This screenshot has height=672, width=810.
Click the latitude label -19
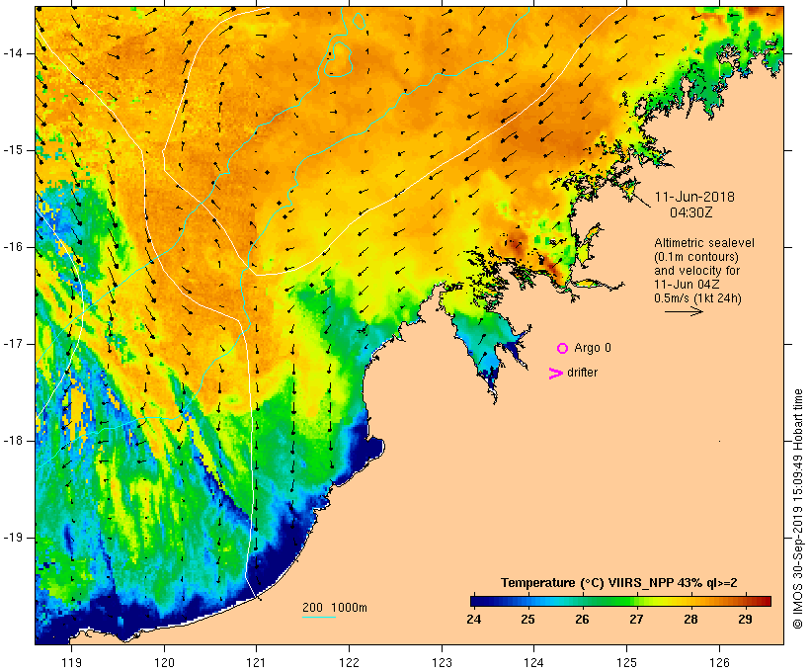pos(13,538)
